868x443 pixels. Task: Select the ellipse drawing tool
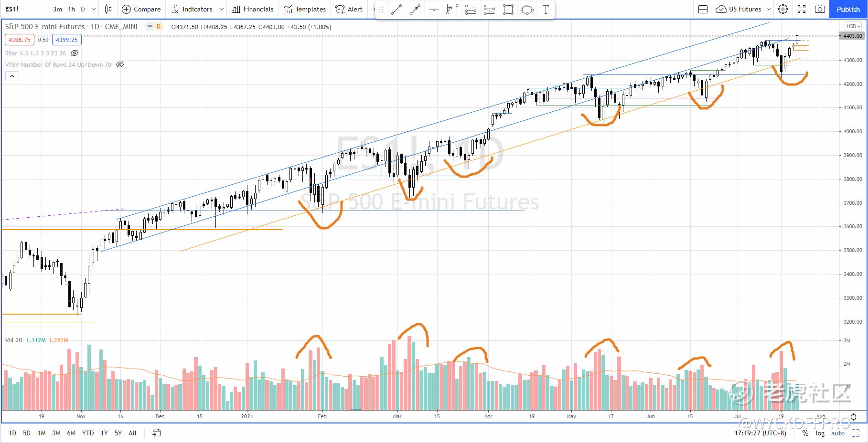[x=527, y=10]
